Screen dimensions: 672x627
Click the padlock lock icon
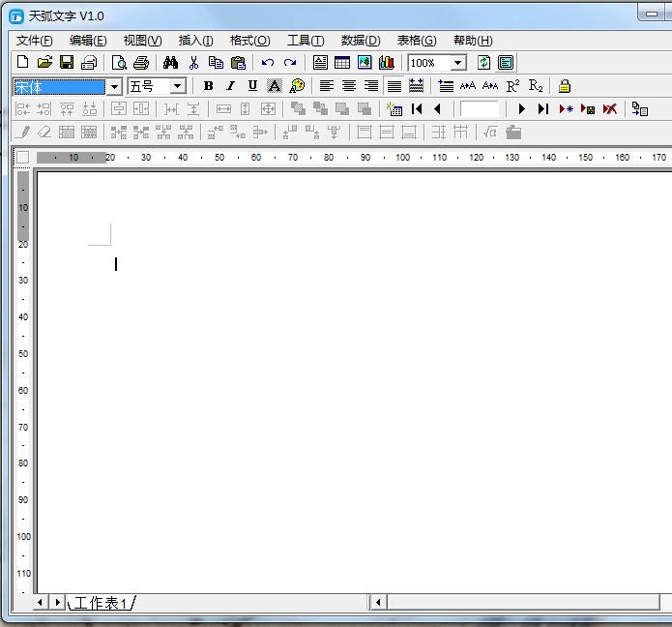click(x=565, y=86)
